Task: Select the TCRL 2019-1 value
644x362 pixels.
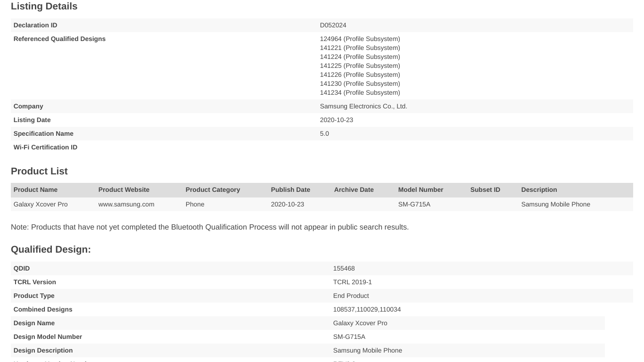Action: (353, 282)
